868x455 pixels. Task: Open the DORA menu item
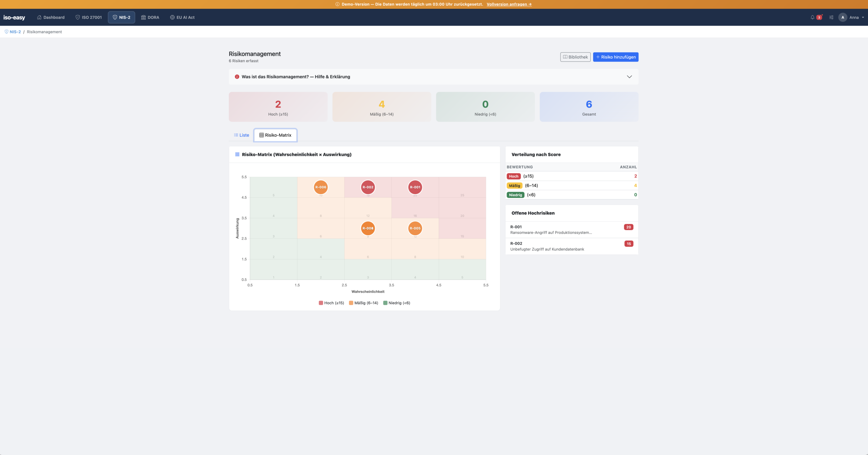[150, 17]
